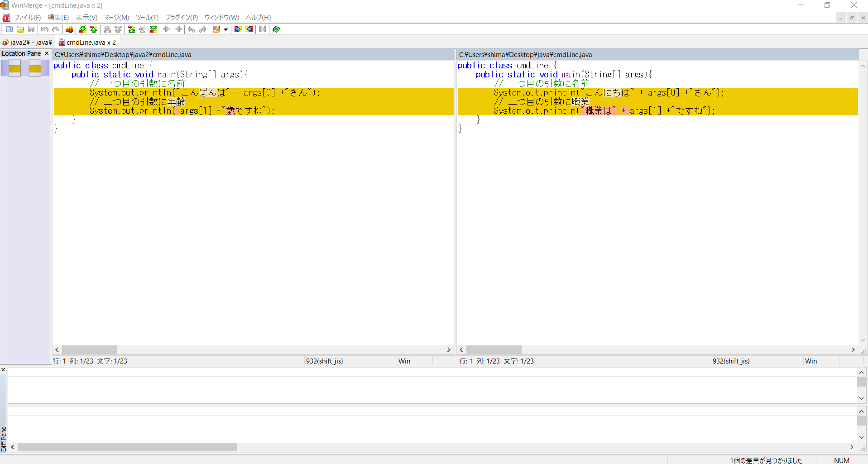Screen dimensions: 868x464
Task: Run the Auto Merge tool
Action: pyautogui.click(x=263, y=29)
